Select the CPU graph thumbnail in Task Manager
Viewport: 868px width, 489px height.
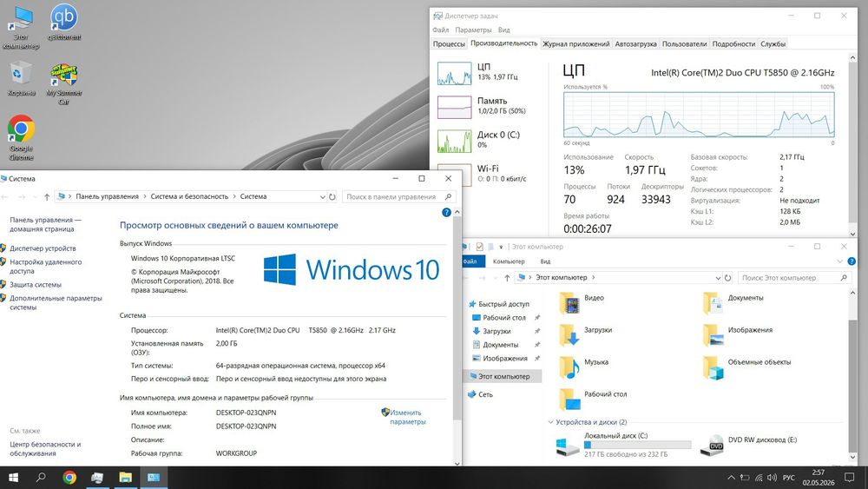click(455, 73)
